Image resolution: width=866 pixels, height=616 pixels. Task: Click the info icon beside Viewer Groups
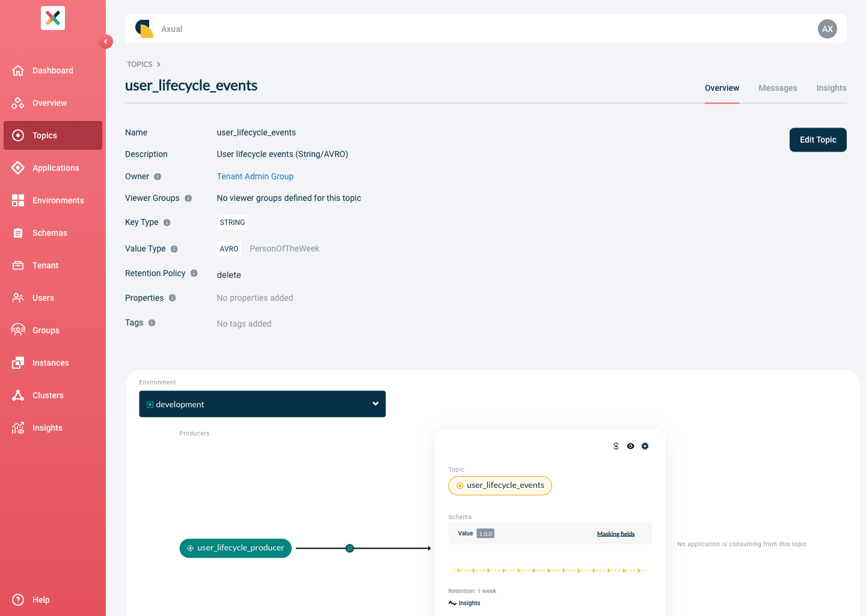click(x=188, y=199)
